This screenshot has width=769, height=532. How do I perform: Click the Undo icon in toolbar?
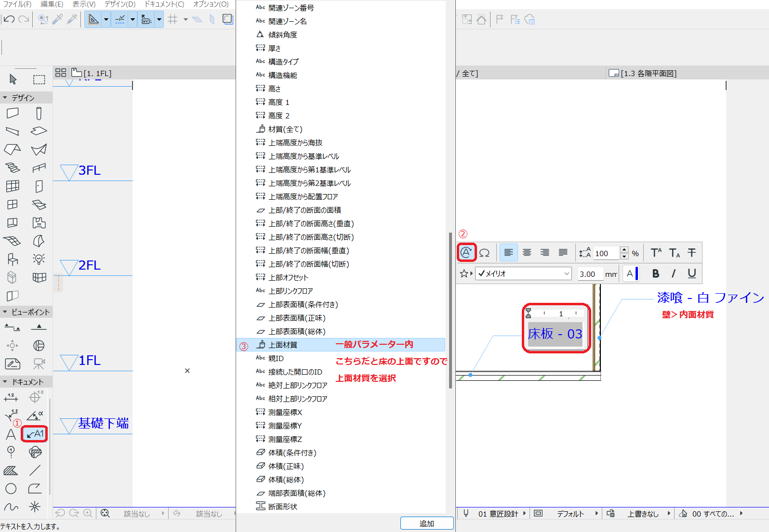(9, 19)
